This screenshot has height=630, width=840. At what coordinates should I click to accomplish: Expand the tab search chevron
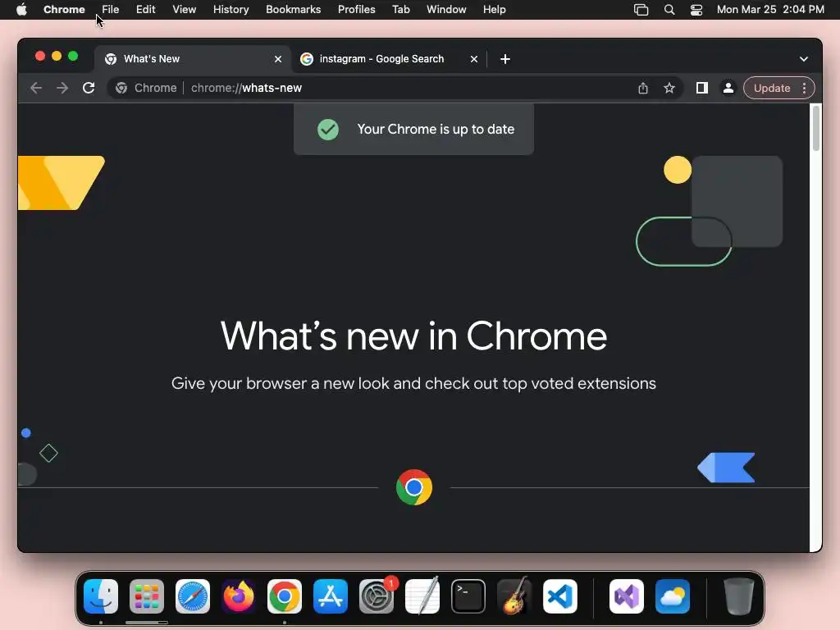(804, 59)
